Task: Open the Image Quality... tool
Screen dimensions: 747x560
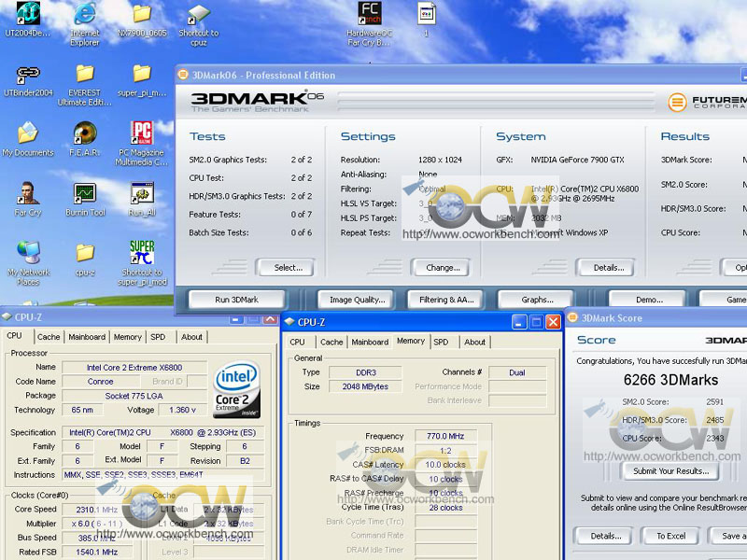Action: 356,300
